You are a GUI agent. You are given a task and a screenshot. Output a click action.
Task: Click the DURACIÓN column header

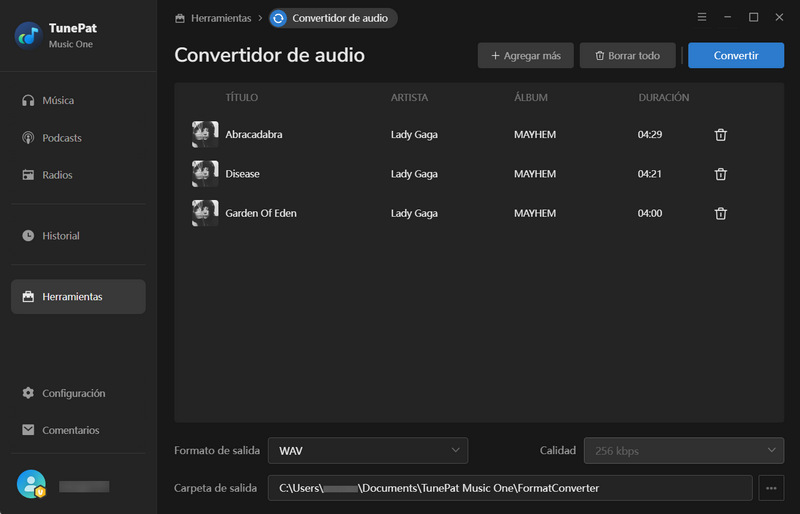(x=663, y=97)
